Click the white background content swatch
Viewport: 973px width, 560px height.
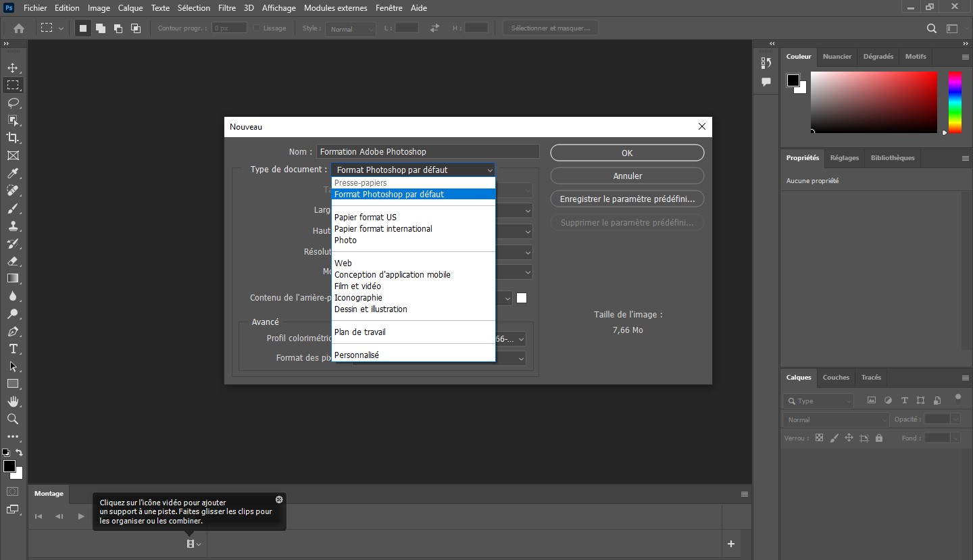(522, 298)
